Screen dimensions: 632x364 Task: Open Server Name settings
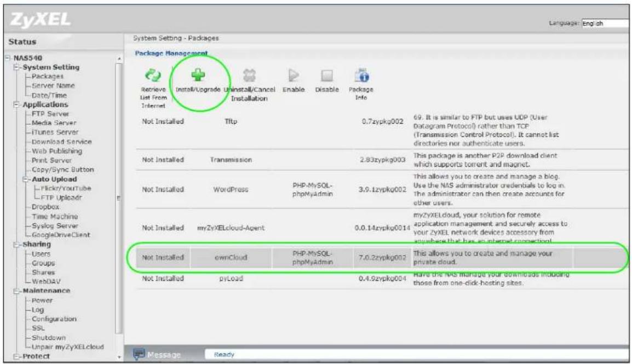coord(53,86)
